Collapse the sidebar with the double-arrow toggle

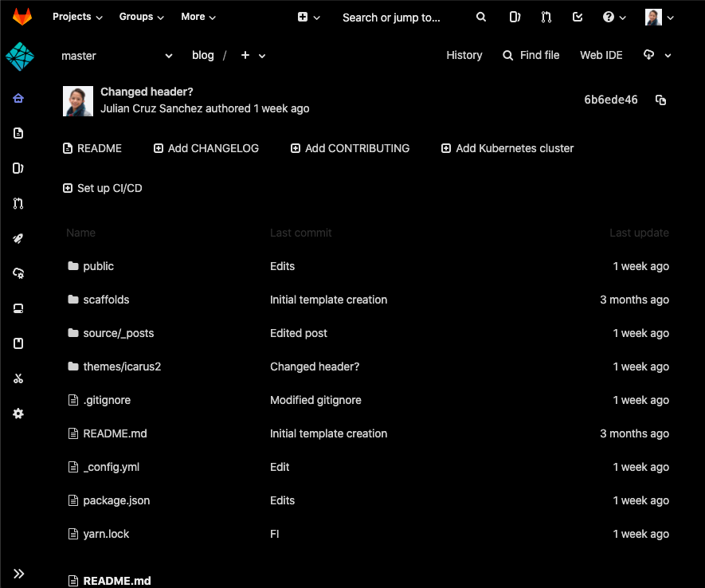click(x=18, y=573)
